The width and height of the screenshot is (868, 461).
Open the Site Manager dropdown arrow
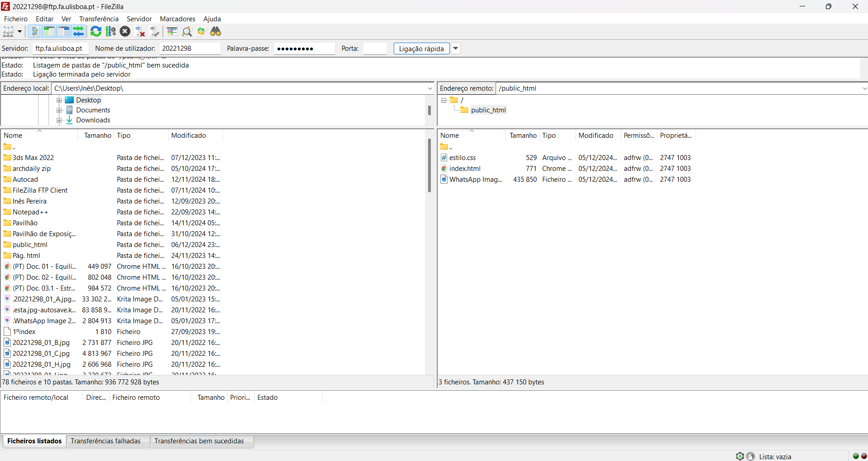pyautogui.click(x=19, y=31)
